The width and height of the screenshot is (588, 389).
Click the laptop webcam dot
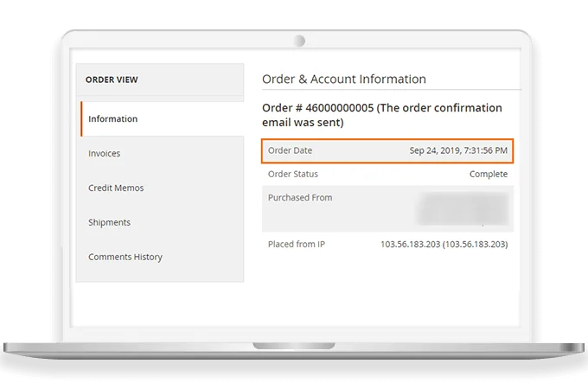pyautogui.click(x=299, y=41)
